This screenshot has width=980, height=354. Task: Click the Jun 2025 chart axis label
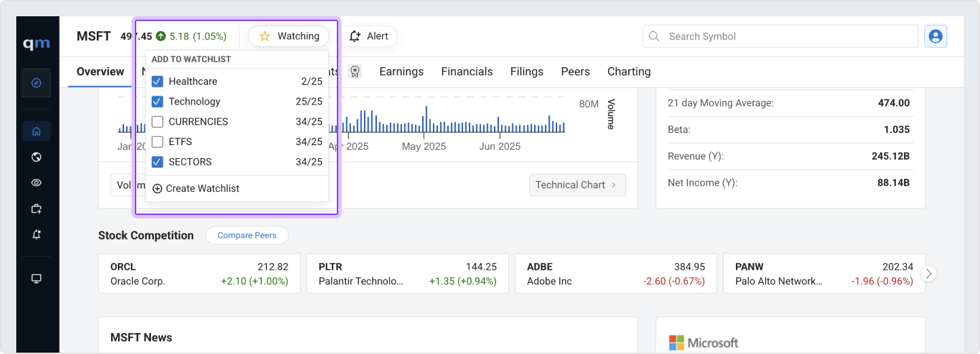[x=500, y=146]
